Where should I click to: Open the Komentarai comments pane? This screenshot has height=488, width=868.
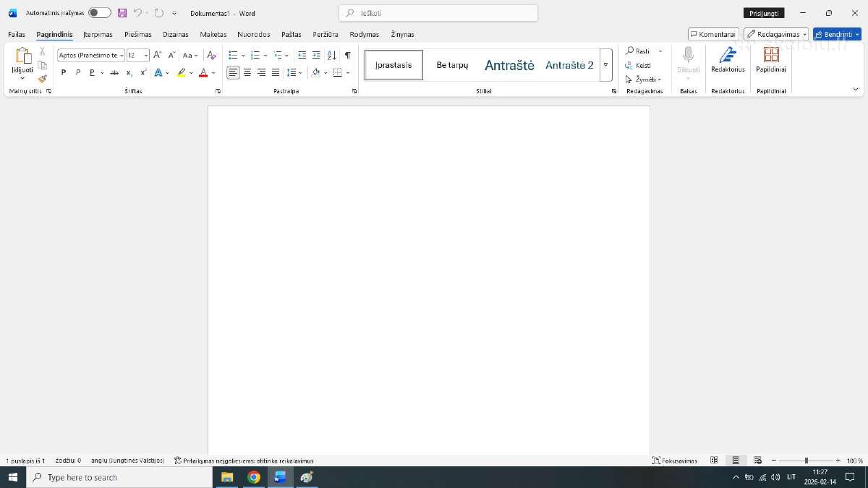pos(713,34)
